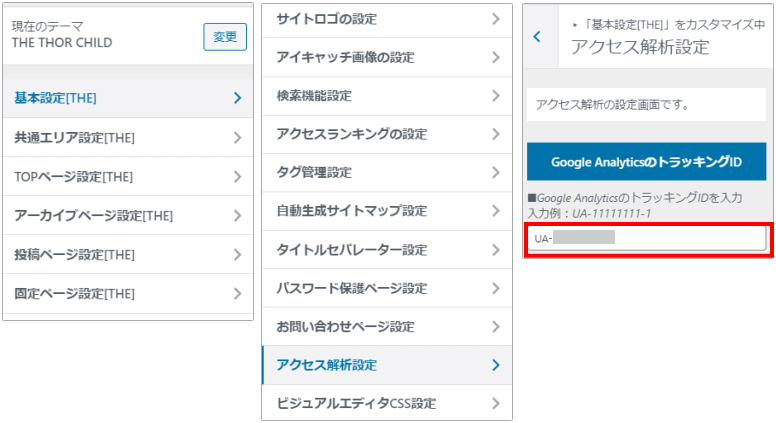Expand 固定ページ設定[THE] with its arrow
Screen dimensions: 776x423
tap(237, 294)
